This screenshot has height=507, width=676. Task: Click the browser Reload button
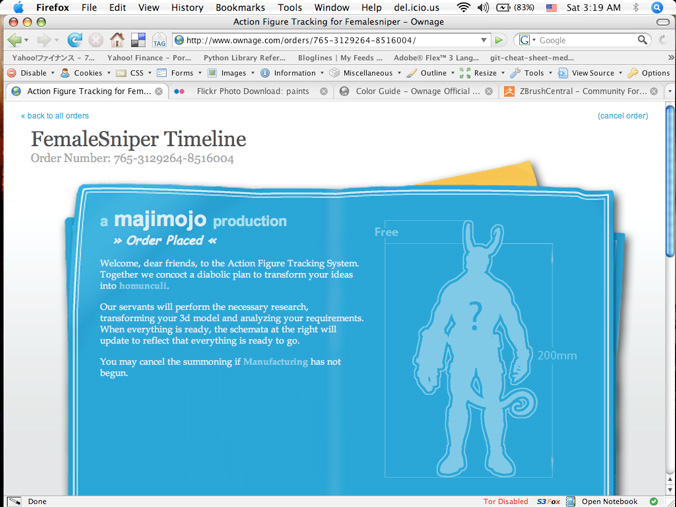tap(74, 40)
